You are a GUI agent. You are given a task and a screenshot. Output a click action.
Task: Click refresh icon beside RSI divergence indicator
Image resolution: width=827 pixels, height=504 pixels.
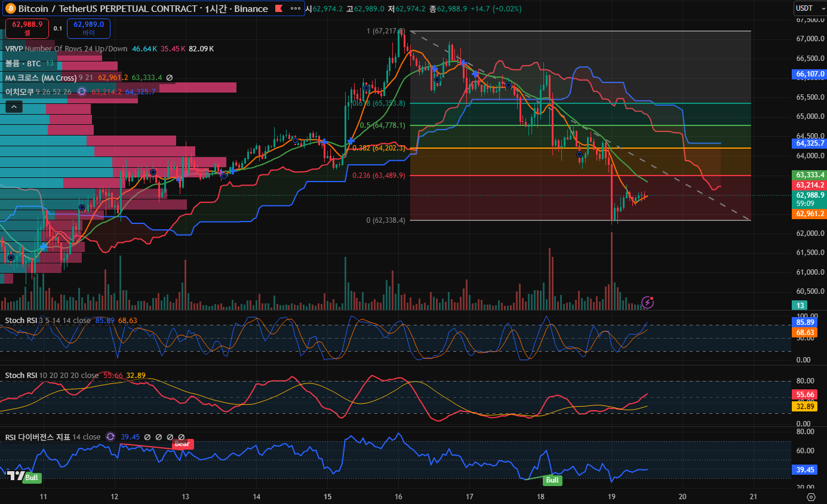(110, 437)
